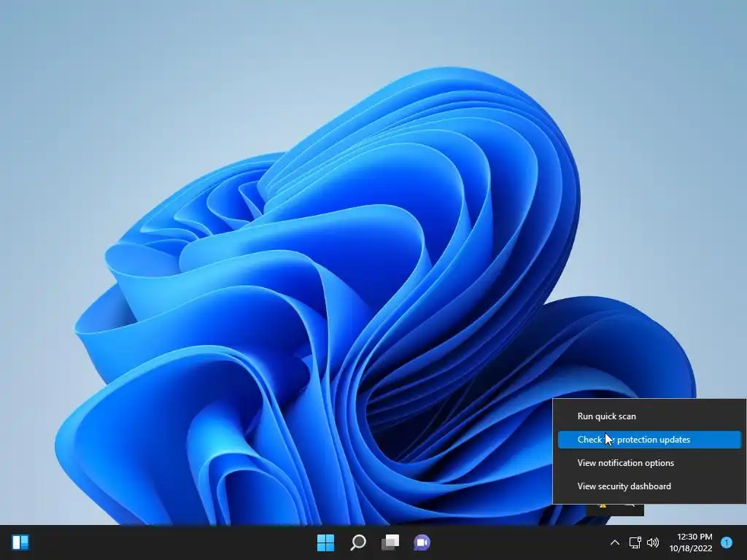Open the network status icon
This screenshot has height=560, width=747.
[x=635, y=542]
